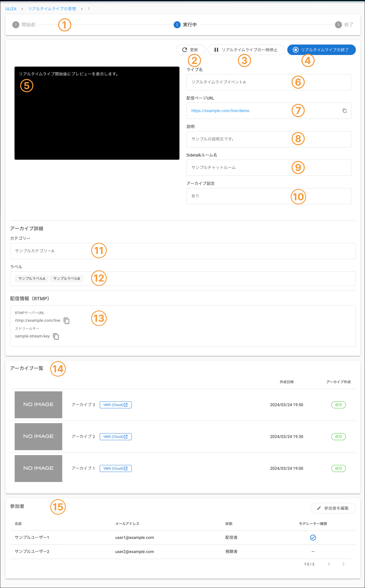Viewport: 365px width, 588px height.
Task: End the realtime live with 終了 button
Action: (x=321, y=50)
